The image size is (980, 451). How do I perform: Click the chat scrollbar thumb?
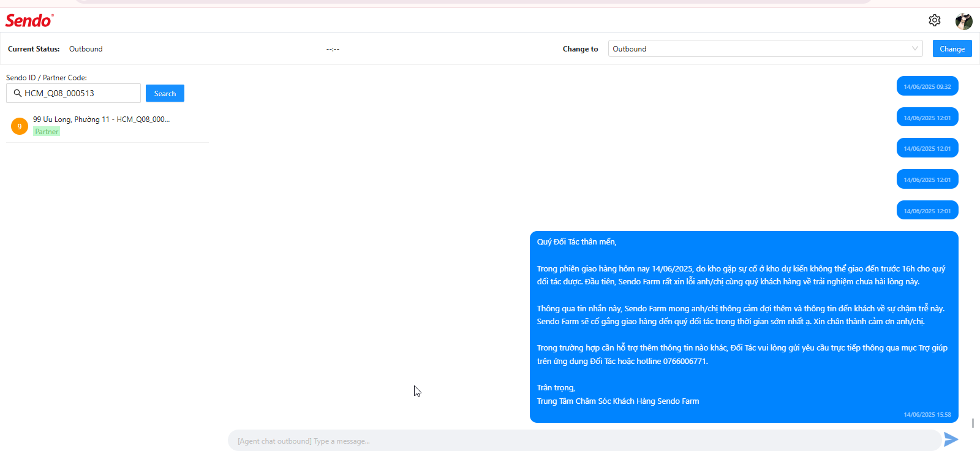(973, 423)
